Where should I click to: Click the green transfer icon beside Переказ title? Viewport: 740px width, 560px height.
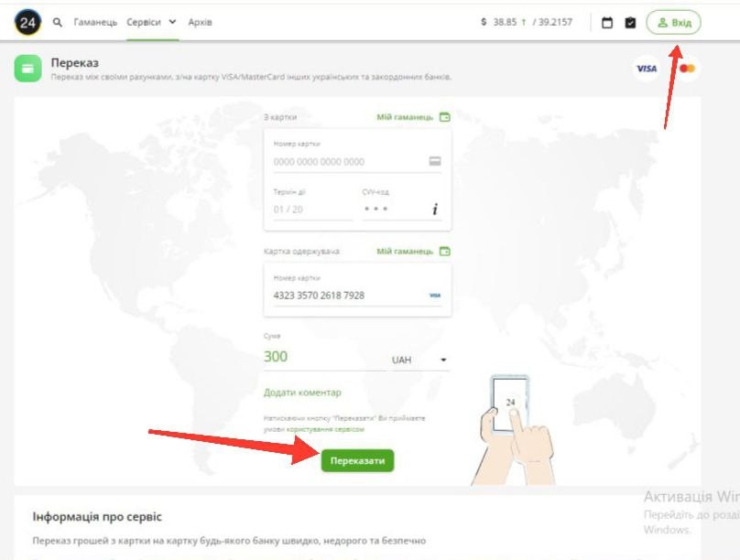pos(28,69)
